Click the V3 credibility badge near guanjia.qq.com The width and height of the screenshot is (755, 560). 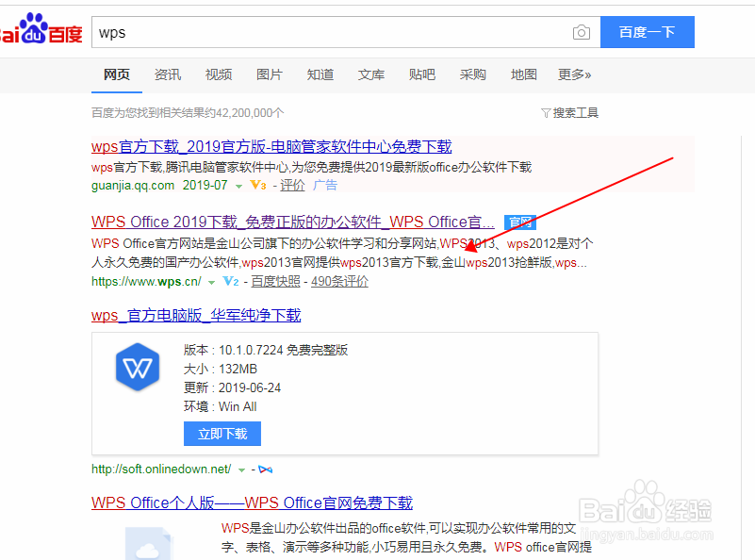[x=256, y=185]
